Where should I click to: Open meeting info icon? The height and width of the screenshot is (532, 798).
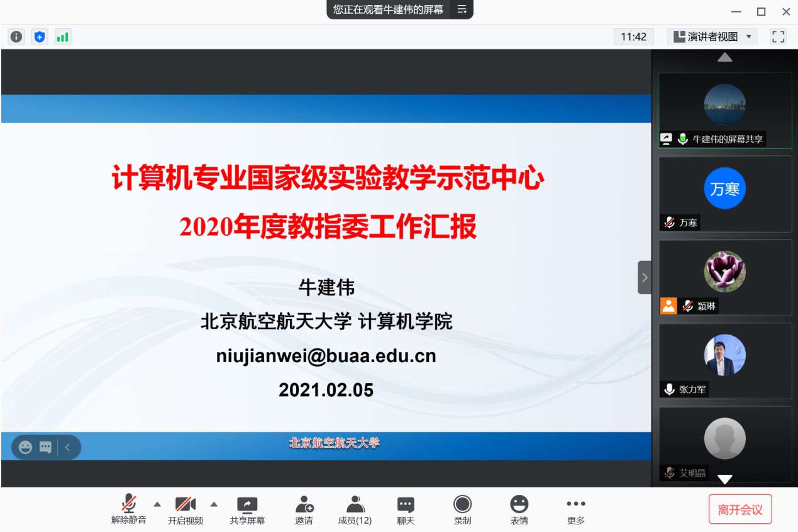16,37
